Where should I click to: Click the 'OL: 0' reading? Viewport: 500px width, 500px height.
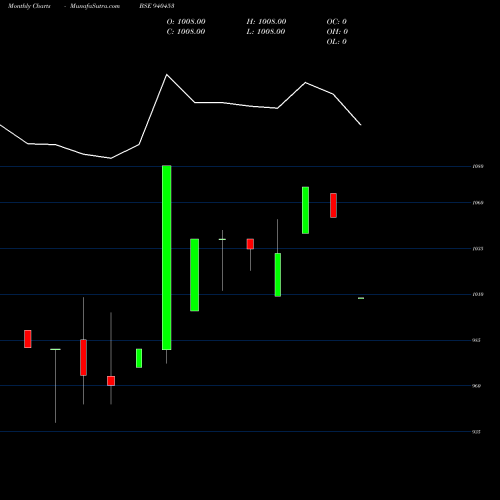337,42
